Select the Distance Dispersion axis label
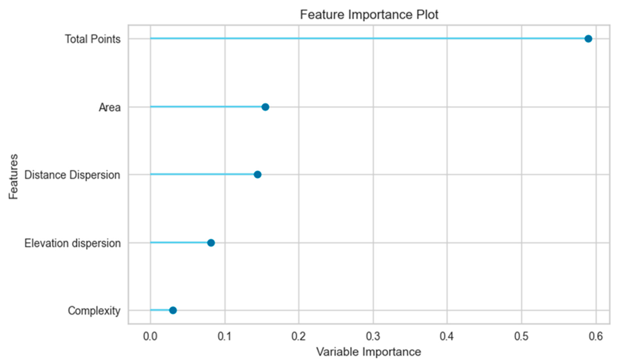The image size is (622, 364). click(x=72, y=175)
